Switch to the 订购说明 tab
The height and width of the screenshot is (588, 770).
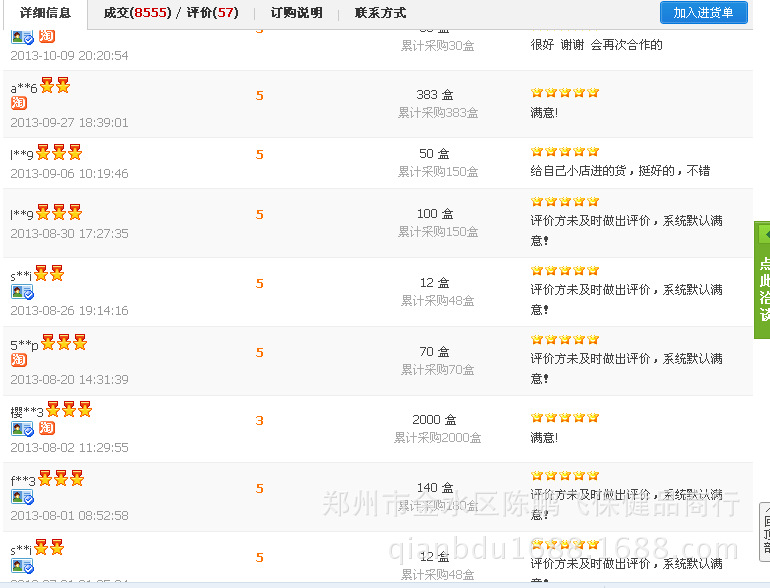pos(296,13)
